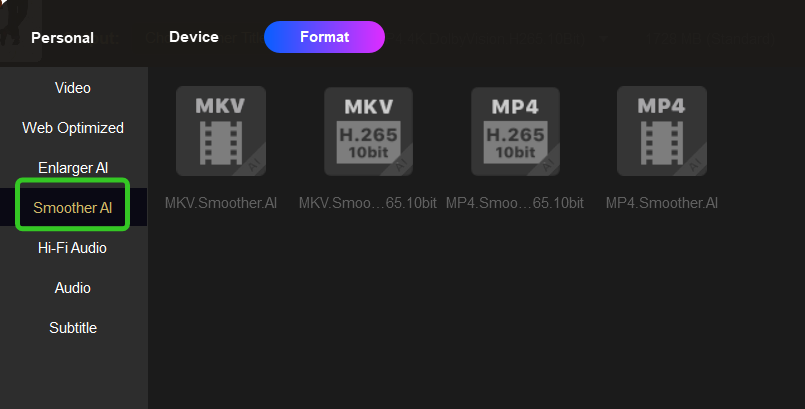805x409 pixels.
Task: Show the Subtitle format category
Action: click(73, 328)
